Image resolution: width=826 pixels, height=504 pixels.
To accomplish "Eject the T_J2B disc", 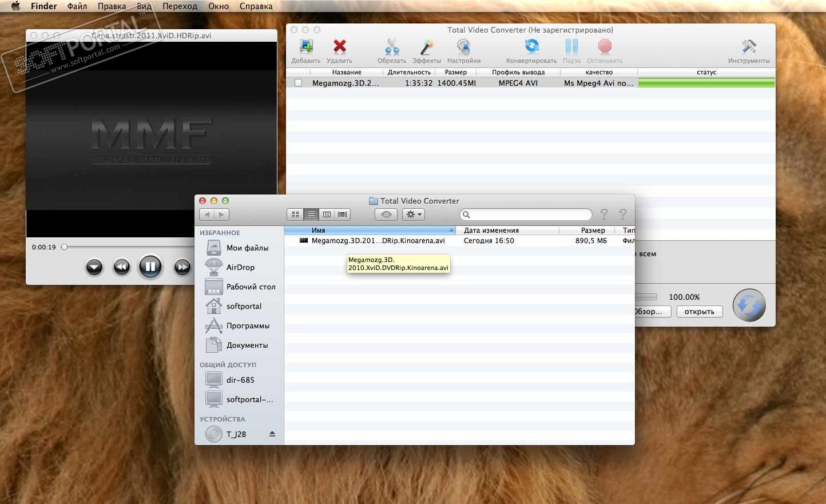I will point(272,434).
